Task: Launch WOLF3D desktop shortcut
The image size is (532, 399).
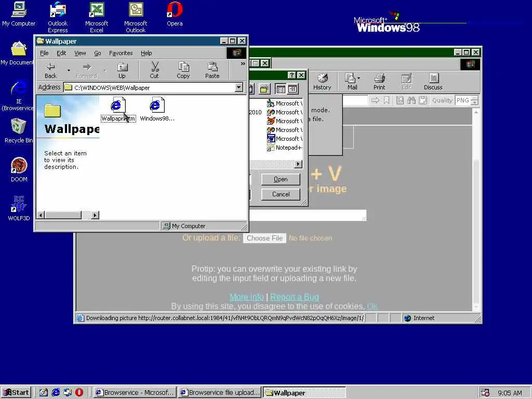Action: tap(19, 209)
